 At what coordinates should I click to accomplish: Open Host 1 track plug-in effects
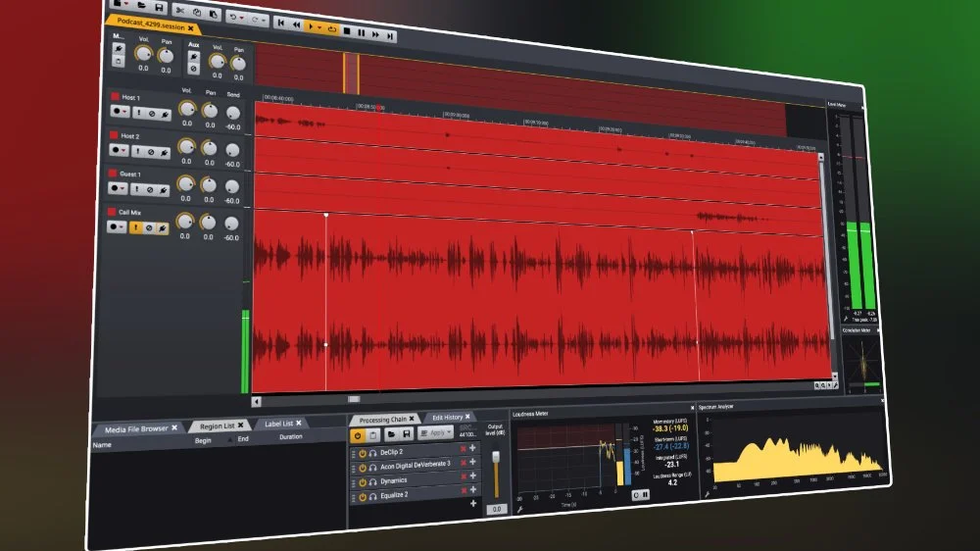[165, 115]
